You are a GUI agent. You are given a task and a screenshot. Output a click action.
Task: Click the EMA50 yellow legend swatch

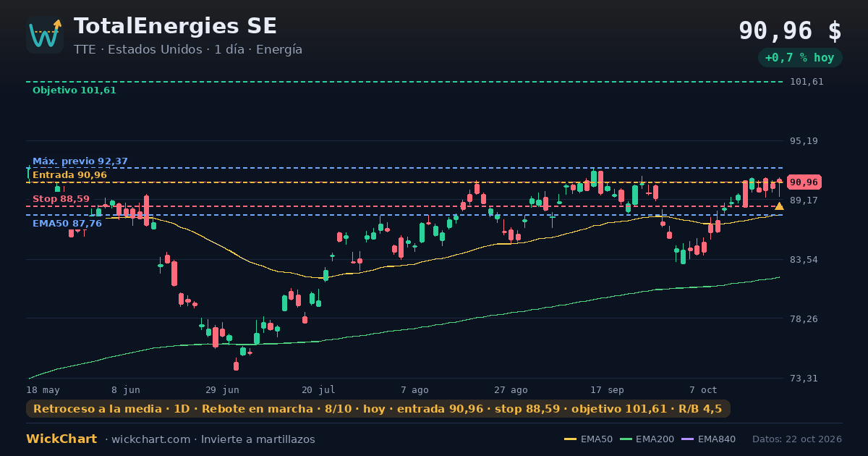tap(570, 439)
